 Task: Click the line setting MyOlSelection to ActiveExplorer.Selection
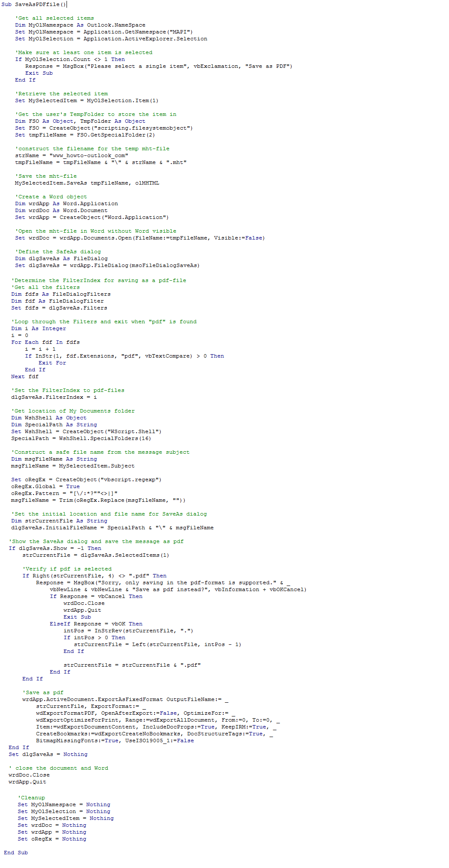coord(111,39)
